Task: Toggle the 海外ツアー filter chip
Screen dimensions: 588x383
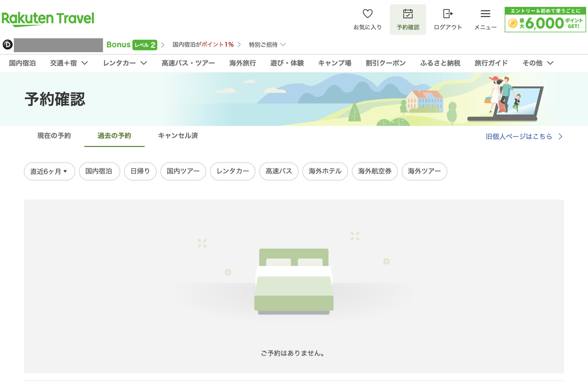Action: tap(424, 172)
